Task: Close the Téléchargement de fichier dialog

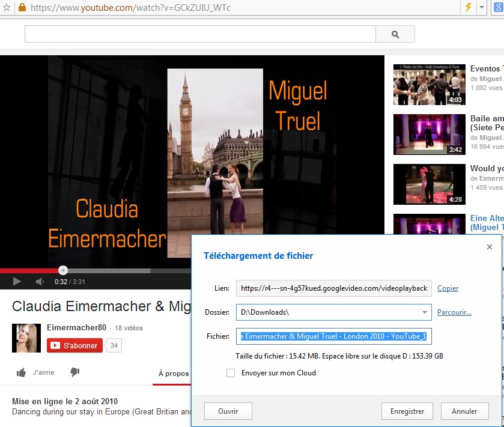Action: (489, 247)
